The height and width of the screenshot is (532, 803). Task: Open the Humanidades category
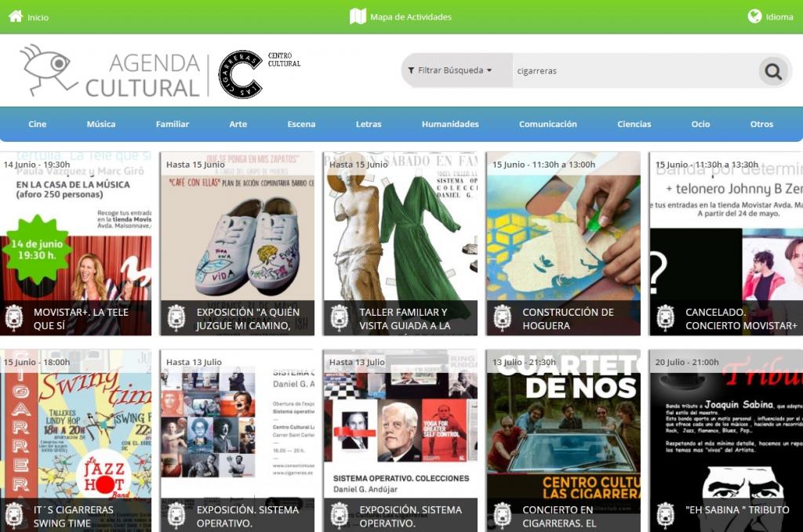(x=450, y=124)
